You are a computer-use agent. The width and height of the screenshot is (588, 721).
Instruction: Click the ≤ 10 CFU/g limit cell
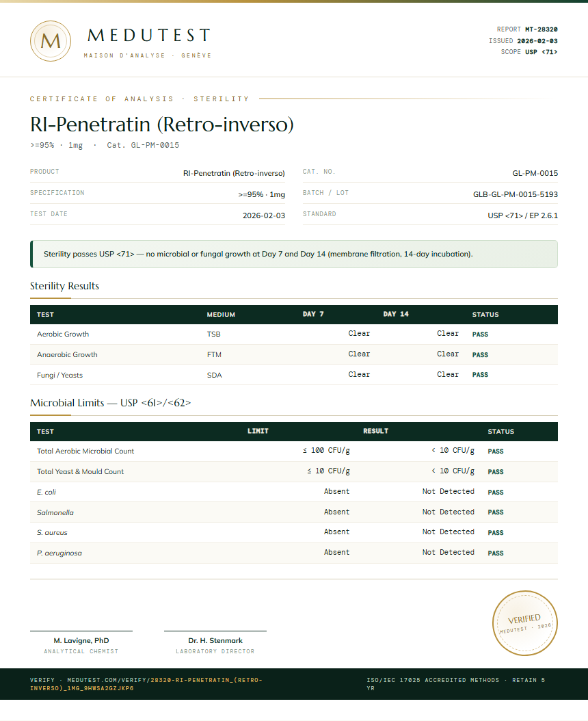(x=328, y=471)
